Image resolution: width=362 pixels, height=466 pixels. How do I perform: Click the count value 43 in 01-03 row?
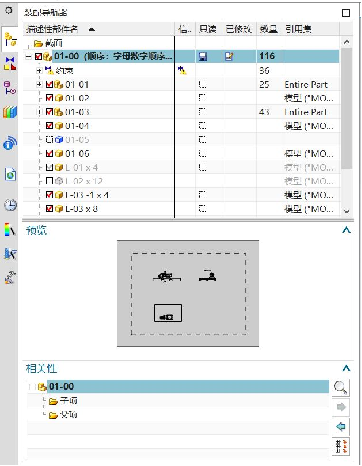[x=264, y=112]
